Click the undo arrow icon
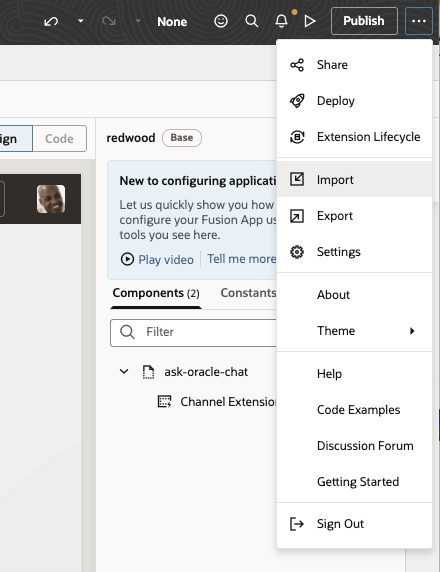 pos(51,22)
